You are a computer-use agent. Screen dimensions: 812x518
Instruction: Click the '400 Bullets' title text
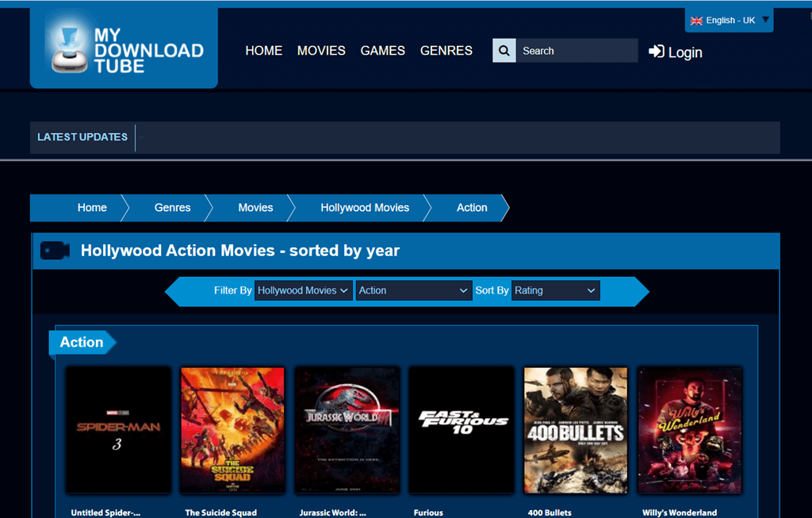(x=550, y=512)
